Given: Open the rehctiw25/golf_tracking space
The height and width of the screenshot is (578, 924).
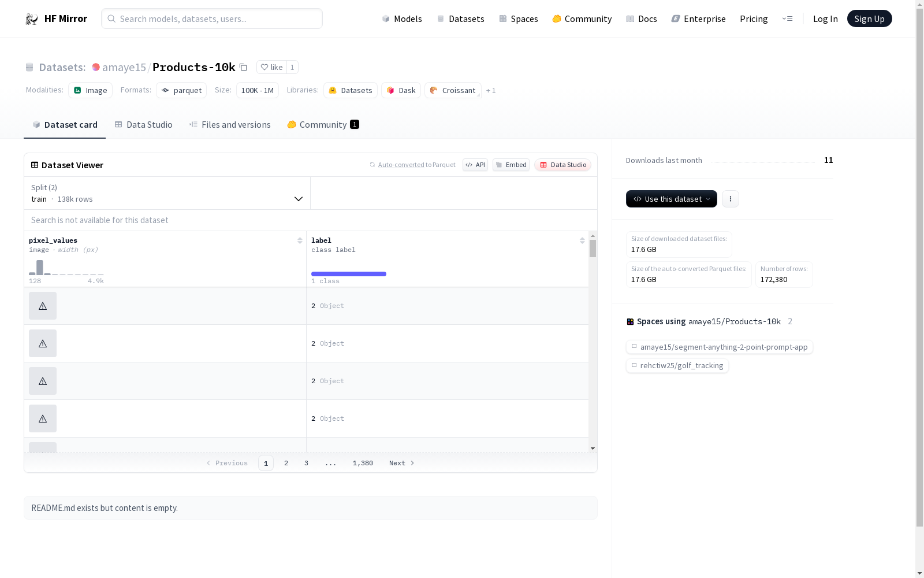Looking at the screenshot, I should (677, 366).
